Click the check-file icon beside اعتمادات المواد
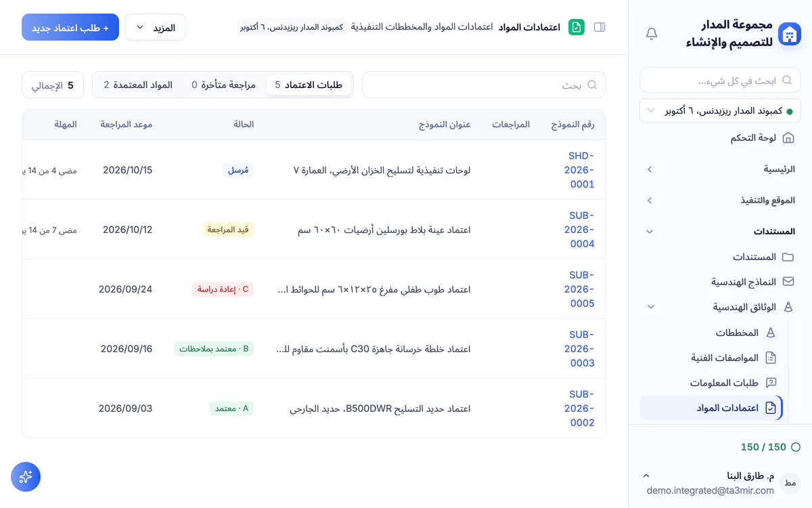This screenshot has width=812, height=508. 771,408
